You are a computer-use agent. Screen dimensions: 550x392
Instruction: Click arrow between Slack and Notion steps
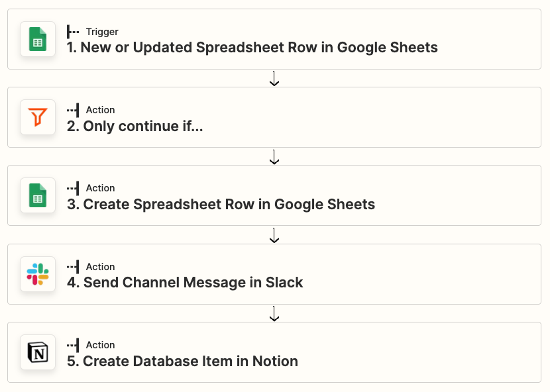[x=274, y=314]
